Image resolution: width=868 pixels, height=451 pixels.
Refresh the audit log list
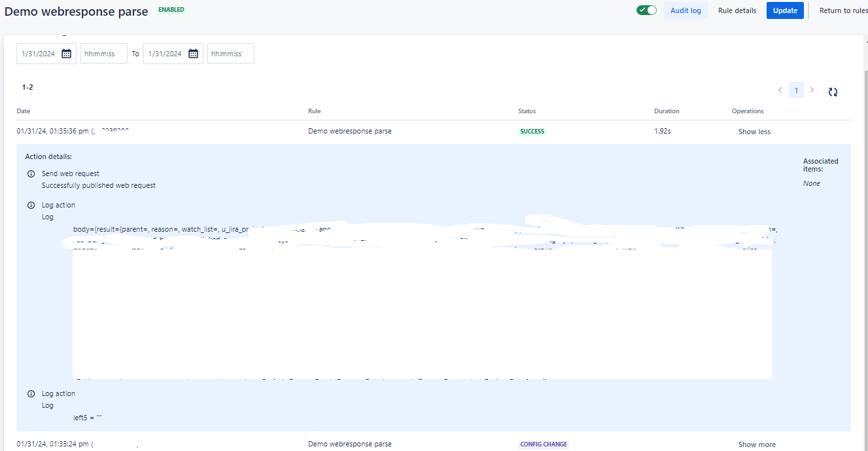pyautogui.click(x=833, y=92)
